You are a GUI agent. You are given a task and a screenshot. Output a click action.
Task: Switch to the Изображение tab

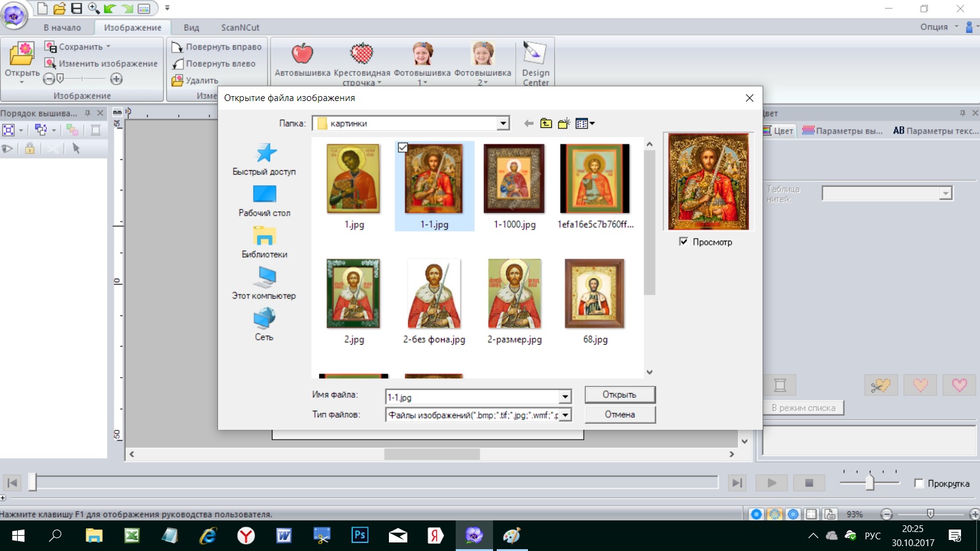(x=132, y=28)
